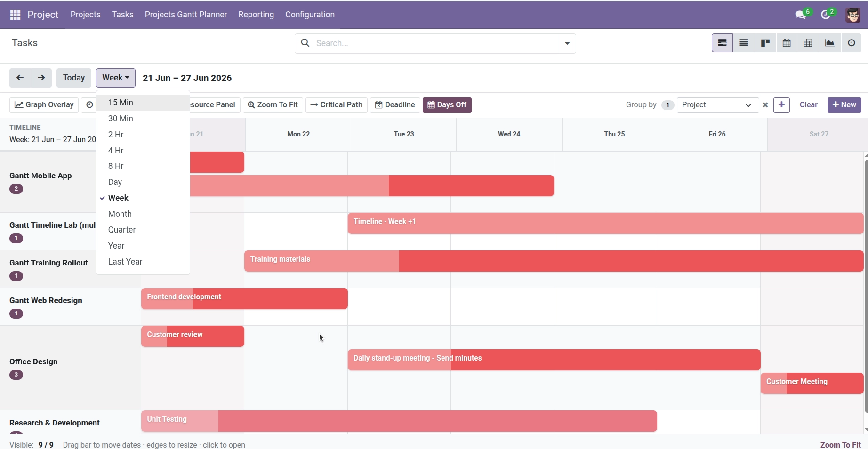Toggle the Days Off highlight
This screenshot has width=868, height=449.
coord(447,105)
